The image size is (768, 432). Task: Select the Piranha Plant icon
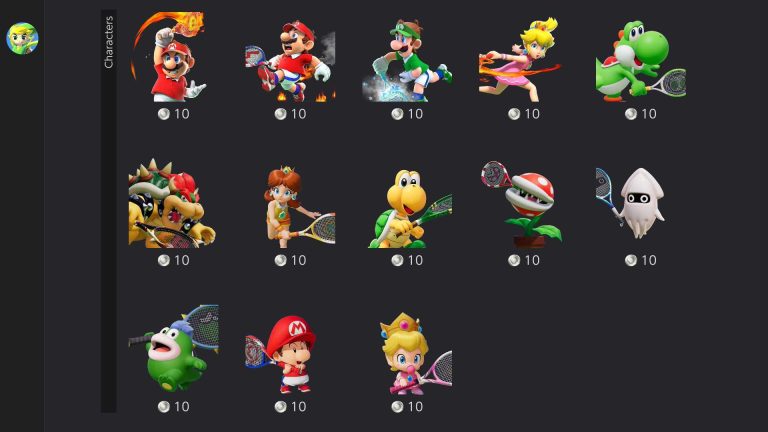(524, 203)
